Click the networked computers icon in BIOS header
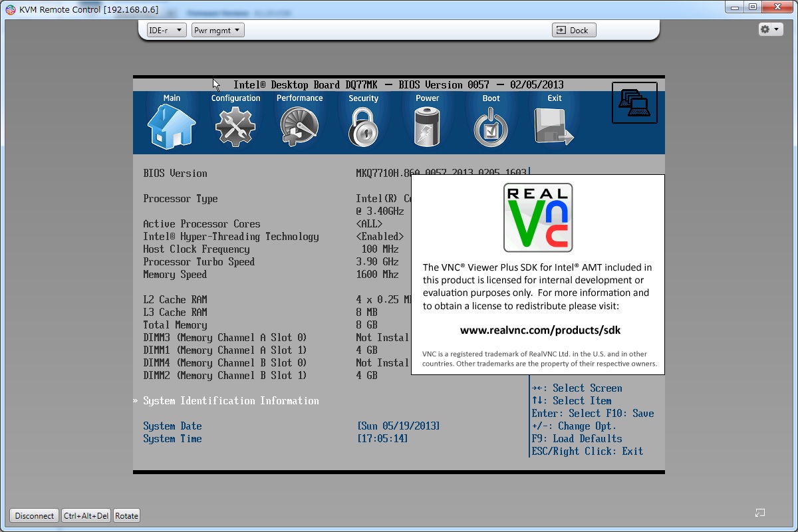The width and height of the screenshot is (798, 532). coord(634,102)
